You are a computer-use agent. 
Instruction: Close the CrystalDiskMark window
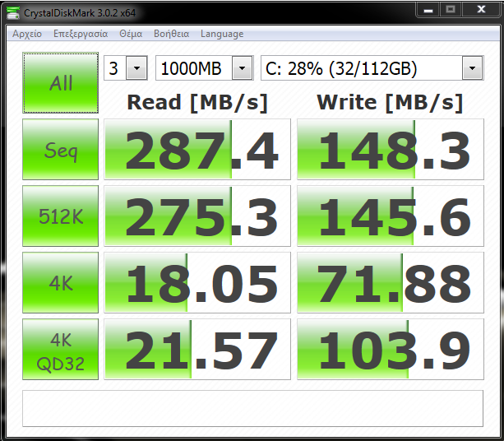[481, 9]
